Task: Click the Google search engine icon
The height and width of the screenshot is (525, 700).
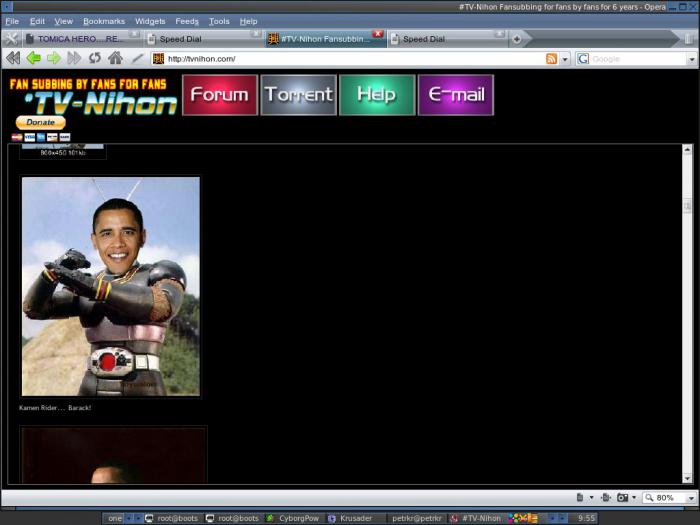Action: click(583, 58)
